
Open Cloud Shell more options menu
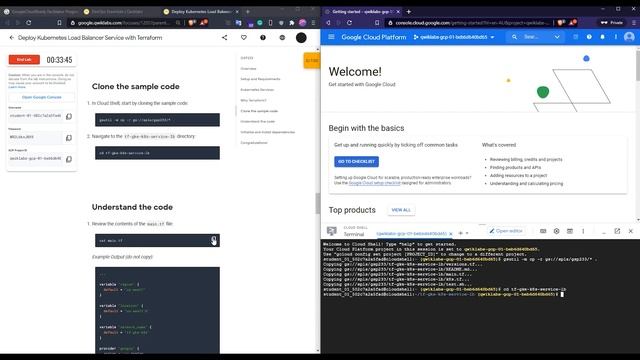point(583,231)
